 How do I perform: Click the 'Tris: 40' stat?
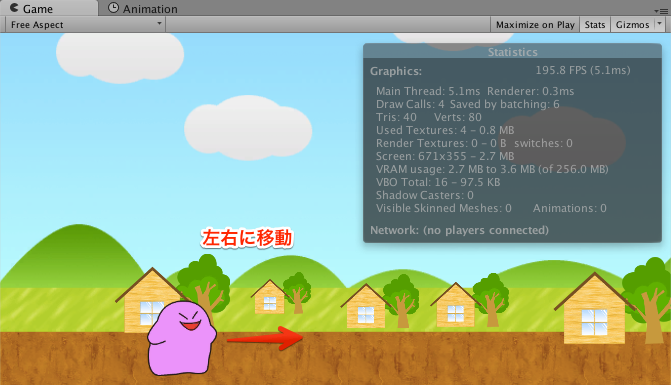[396, 117]
